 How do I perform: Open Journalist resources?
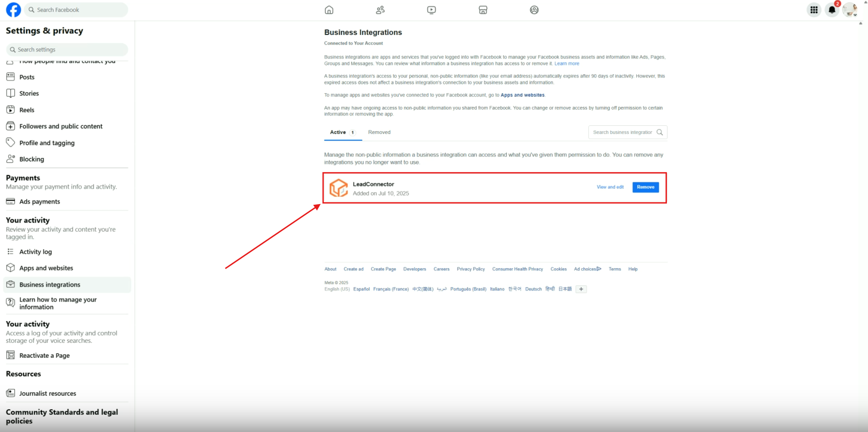click(67, 393)
